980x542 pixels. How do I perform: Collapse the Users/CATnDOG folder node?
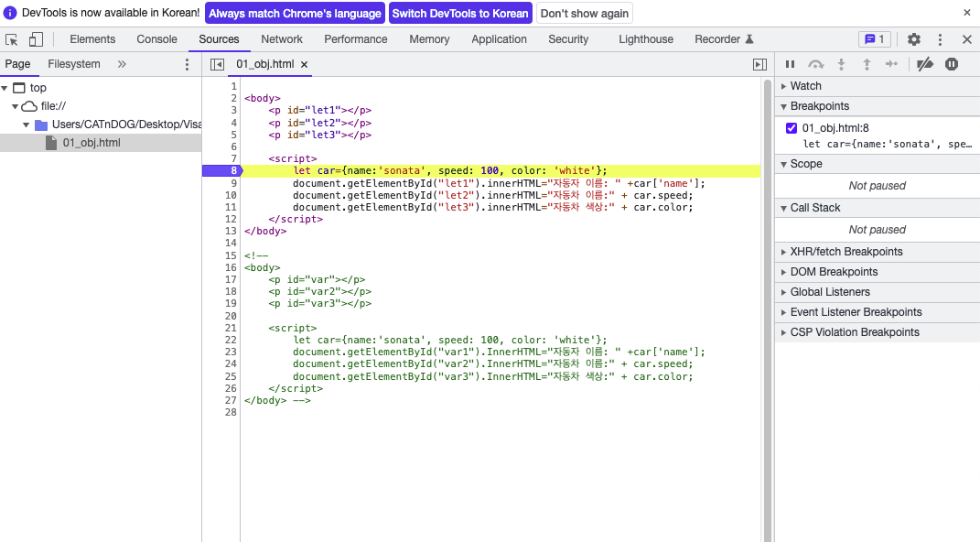(27, 125)
